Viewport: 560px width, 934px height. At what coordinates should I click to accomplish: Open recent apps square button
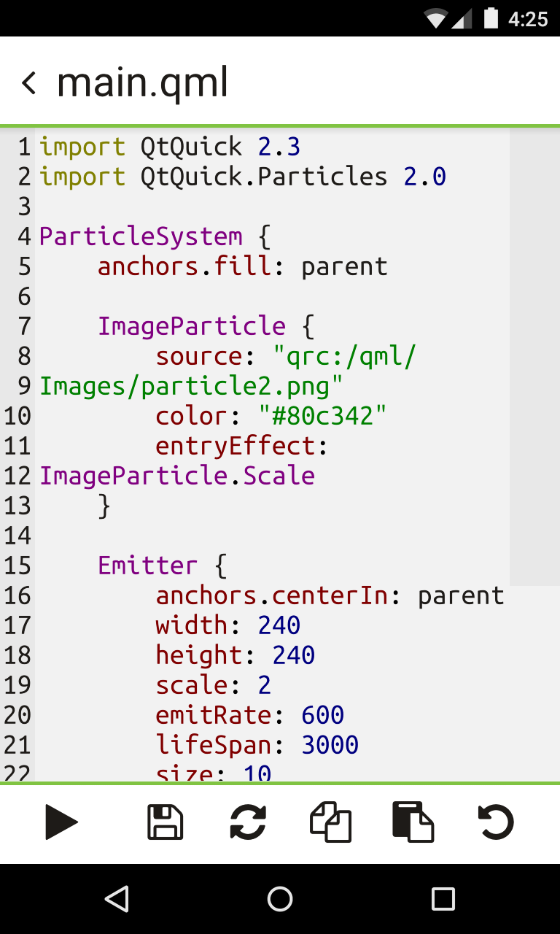(x=443, y=899)
